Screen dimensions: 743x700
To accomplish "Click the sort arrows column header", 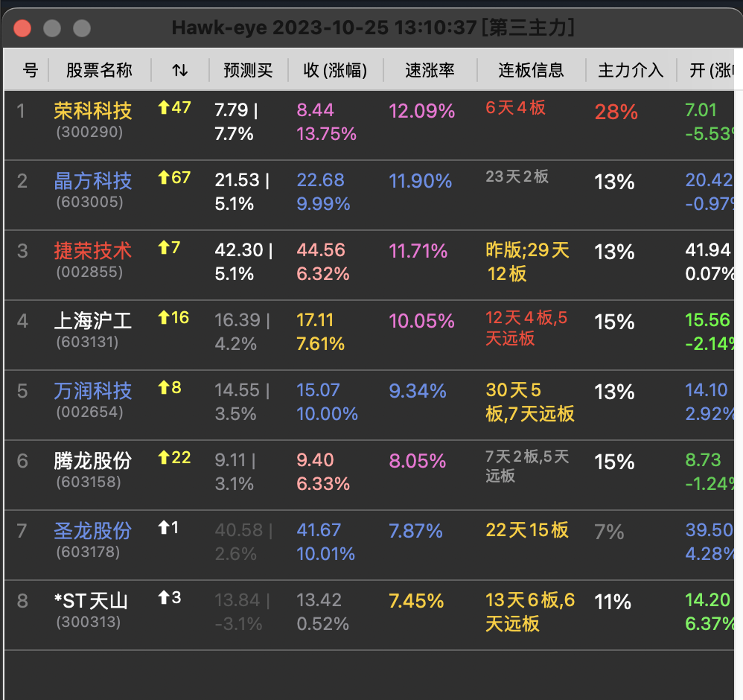I will click(x=179, y=71).
